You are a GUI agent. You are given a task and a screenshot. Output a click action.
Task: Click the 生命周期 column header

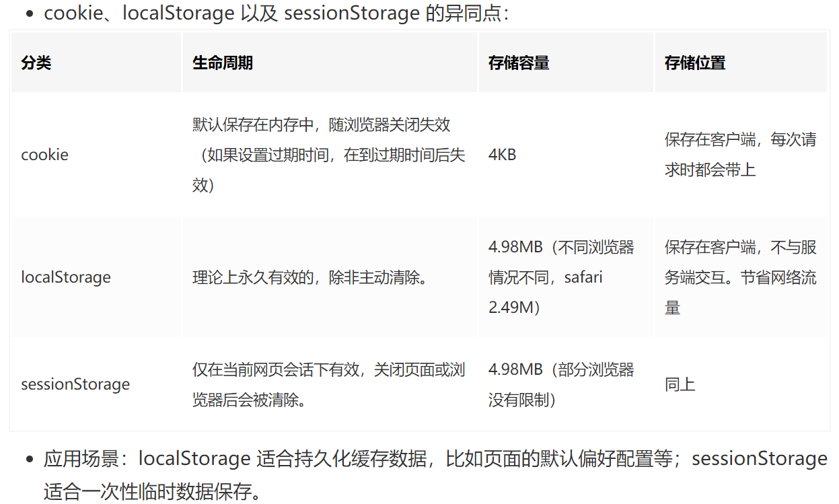(223, 63)
